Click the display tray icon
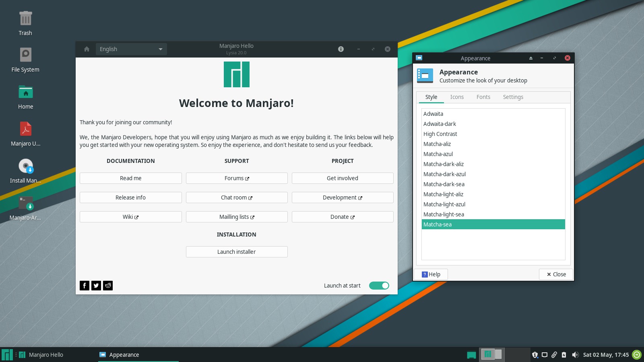644x362 pixels. pyautogui.click(x=545, y=355)
